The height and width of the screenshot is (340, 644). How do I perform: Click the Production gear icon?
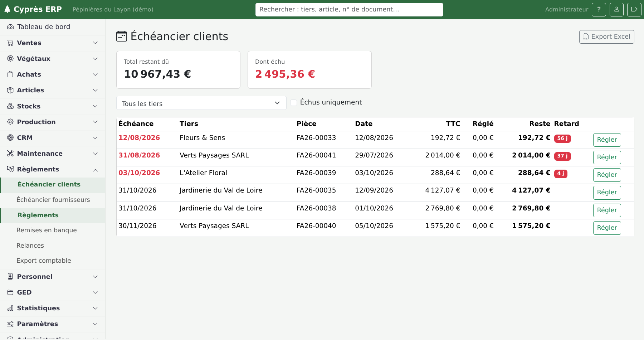10,122
